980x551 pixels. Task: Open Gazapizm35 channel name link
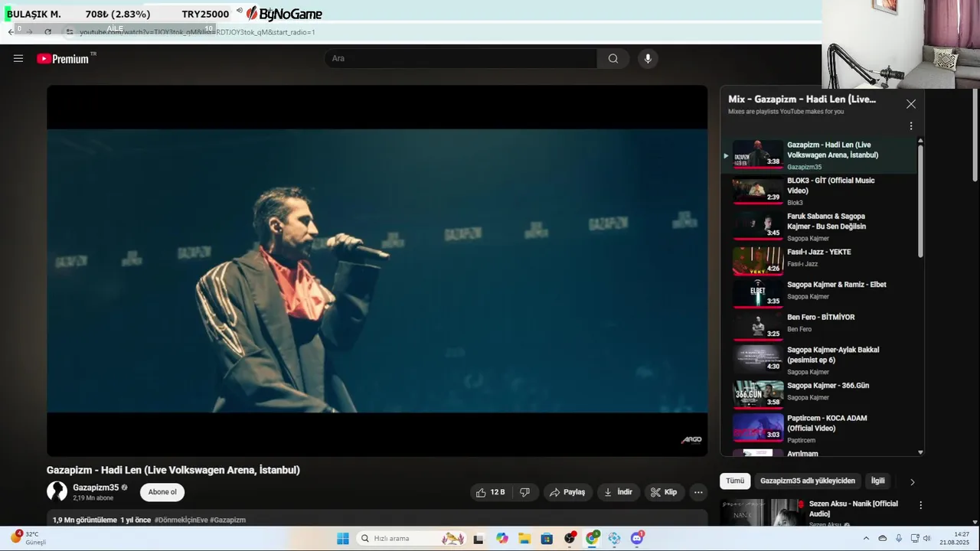[96, 487]
